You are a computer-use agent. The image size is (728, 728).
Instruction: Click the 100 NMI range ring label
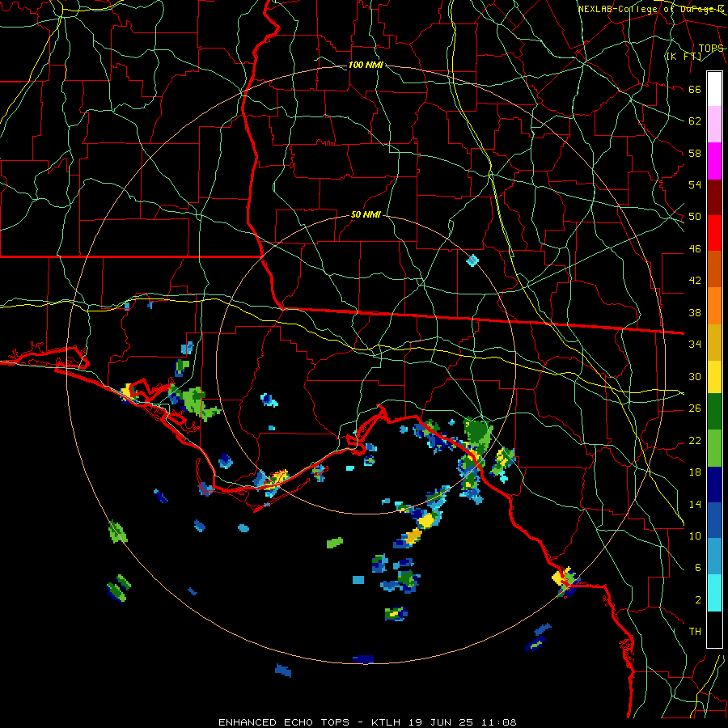pos(366,65)
